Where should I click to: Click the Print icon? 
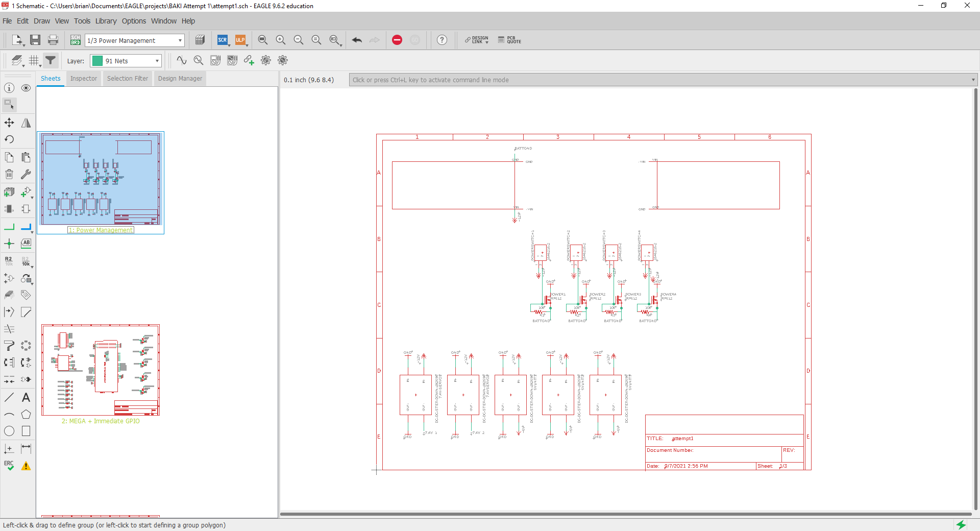pyautogui.click(x=53, y=40)
